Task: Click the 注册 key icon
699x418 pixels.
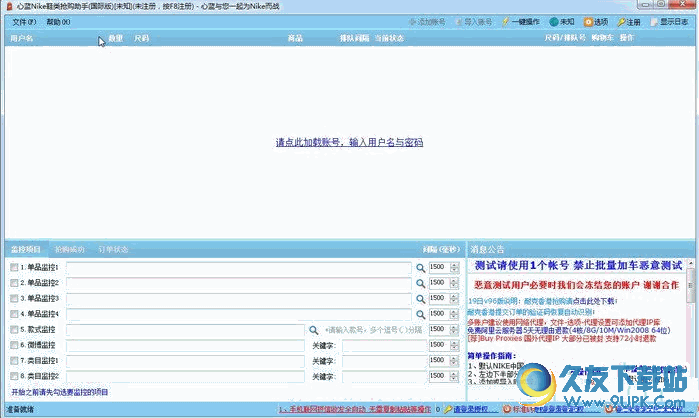Action: pyautogui.click(x=621, y=22)
